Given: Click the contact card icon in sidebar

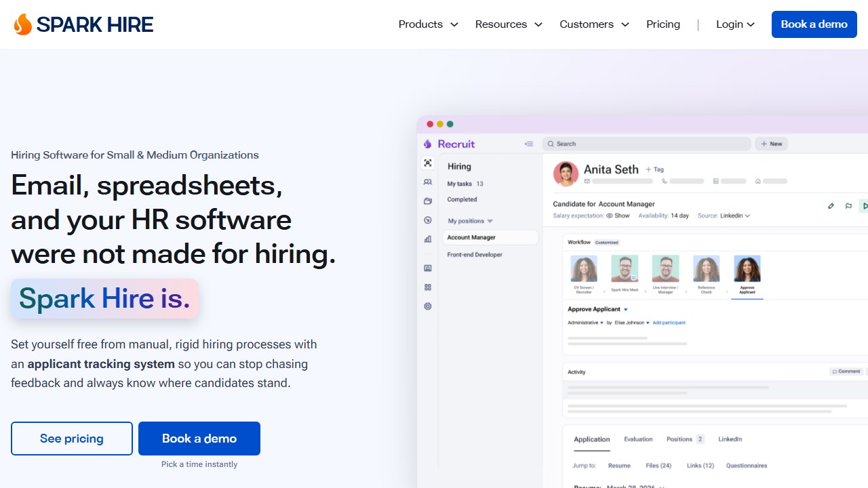Looking at the screenshot, I should pyautogui.click(x=427, y=268).
